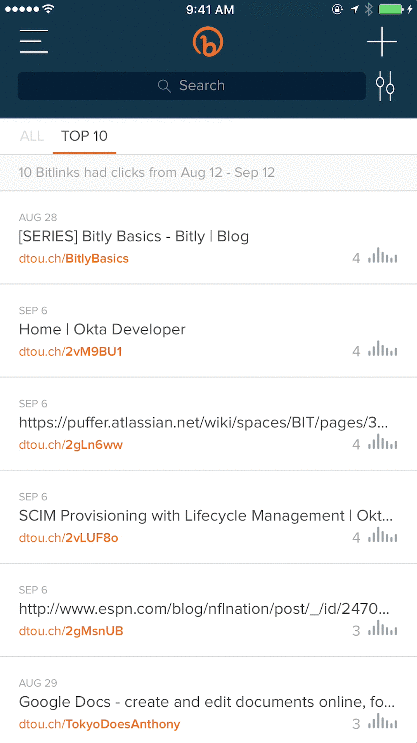Image resolution: width=417 pixels, height=743 pixels.
Task: View stats chart icon for TokyoDoesAnthony
Action: tap(383, 722)
